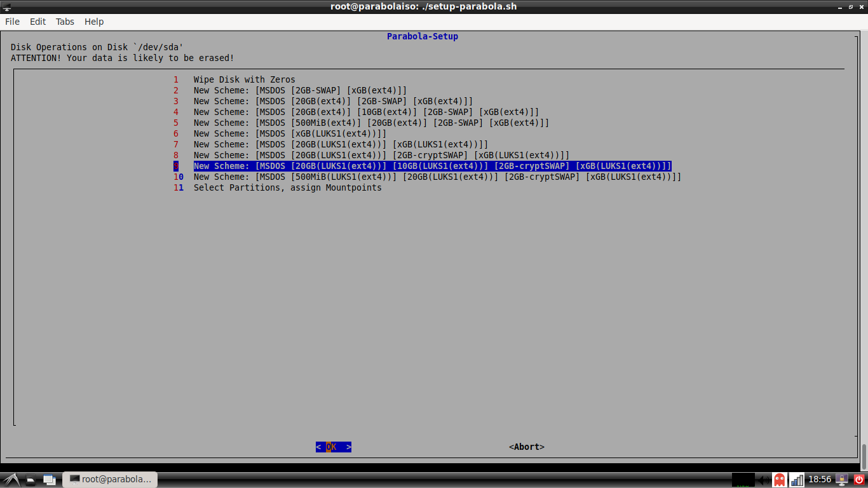Select option 6 single xGB LUKS1 scheme
The height and width of the screenshot is (488, 868).
290,133
